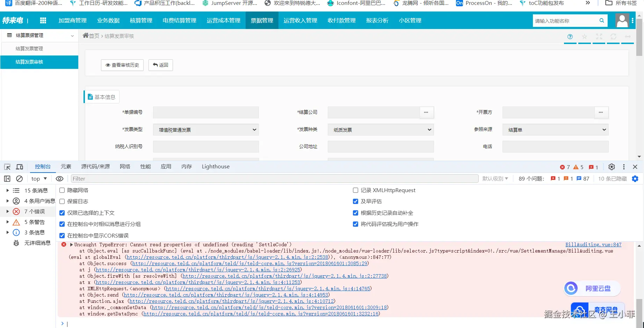Click the DevTools inspect element picker icon
The image size is (644, 328).
click(x=7, y=167)
